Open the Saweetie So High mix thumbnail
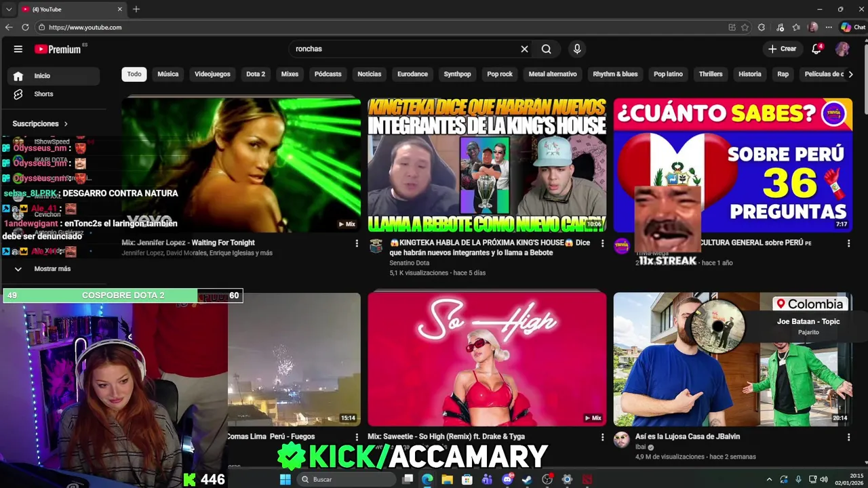This screenshot has height=488, width=868. pyautogui.click(x=487, y=359)
